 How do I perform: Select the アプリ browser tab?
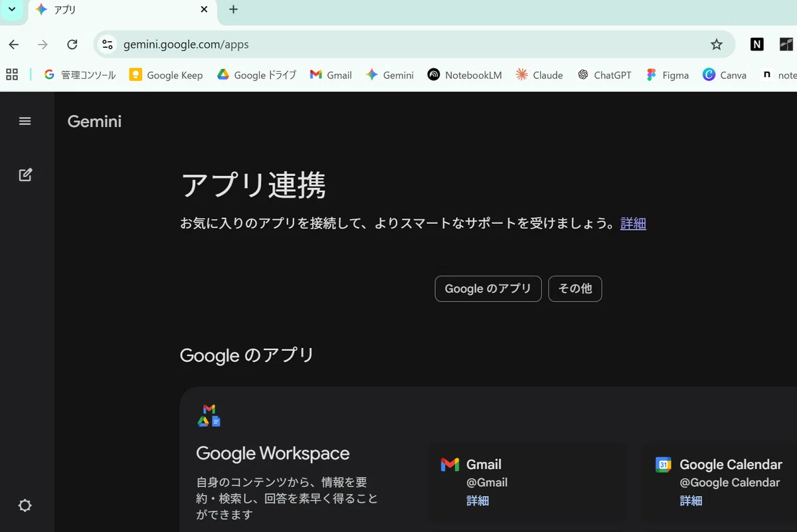point(122,10)
